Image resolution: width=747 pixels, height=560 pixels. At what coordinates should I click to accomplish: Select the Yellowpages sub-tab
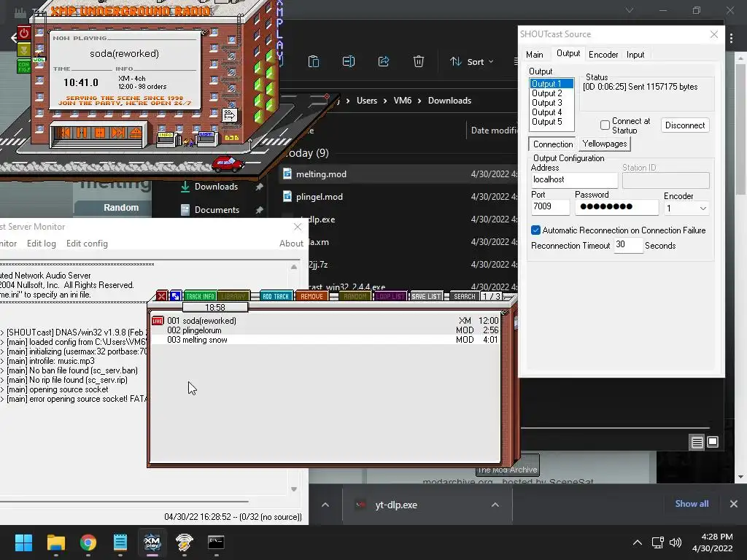(605, 144)
